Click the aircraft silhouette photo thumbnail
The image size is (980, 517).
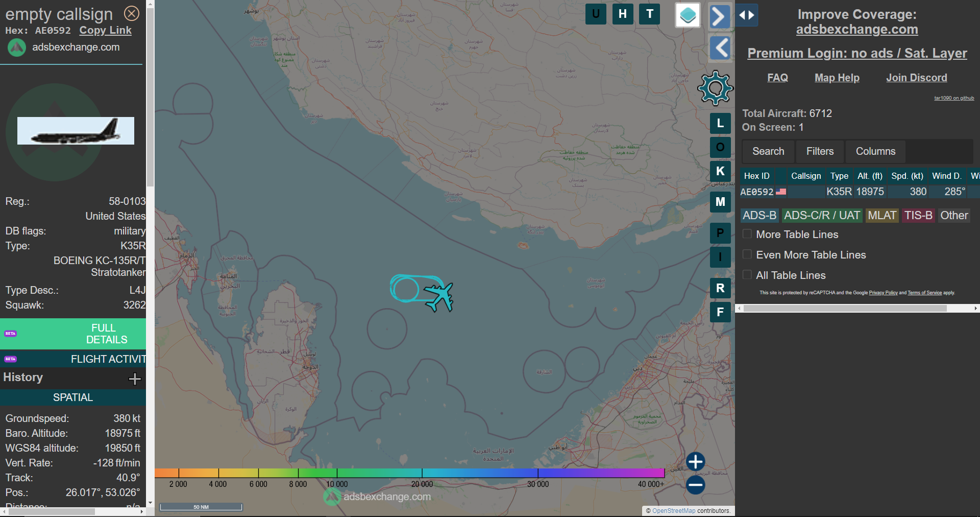click(76, 131)
